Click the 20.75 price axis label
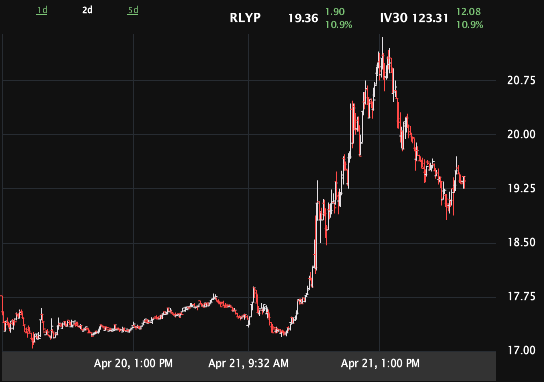The image size is (544, 382). click(x=521, y=80)
